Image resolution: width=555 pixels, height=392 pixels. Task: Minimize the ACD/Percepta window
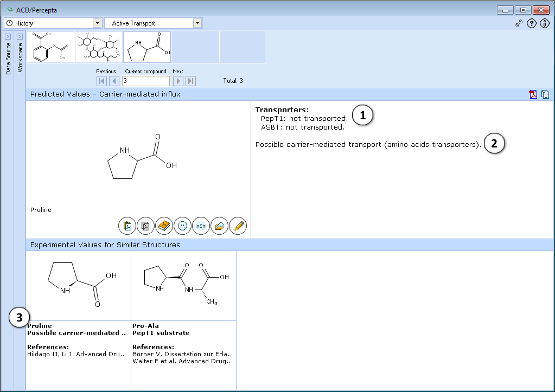[x=505, y=10]
